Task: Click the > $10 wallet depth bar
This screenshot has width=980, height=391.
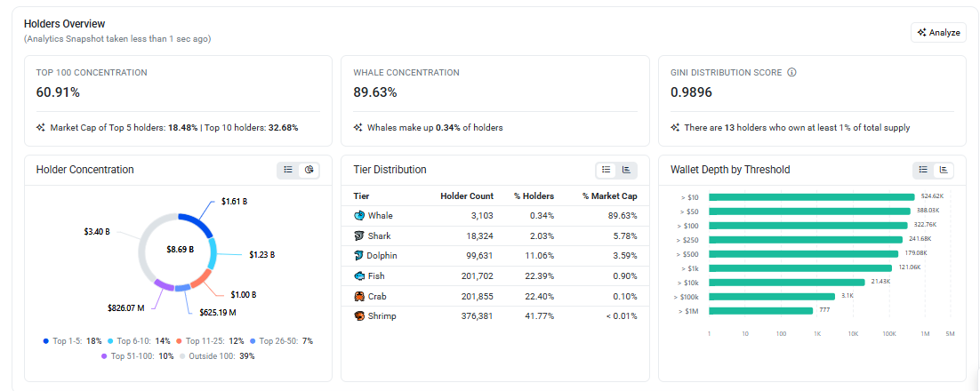Action: pyautogui.click(x=812, y=197)
